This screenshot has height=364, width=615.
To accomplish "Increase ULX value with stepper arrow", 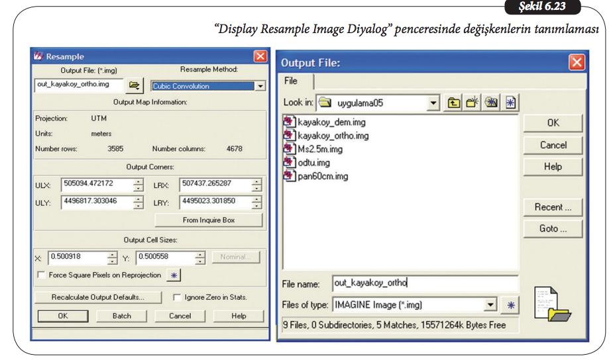I will 138,182.
